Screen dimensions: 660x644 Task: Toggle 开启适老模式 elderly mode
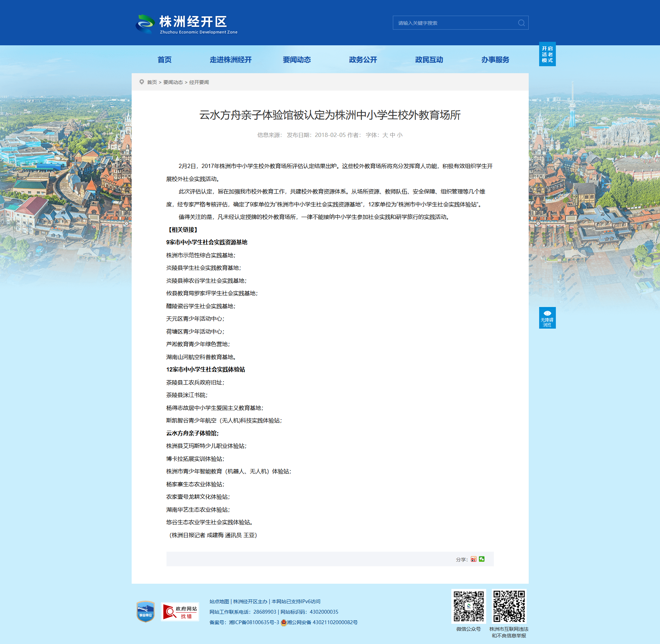pyautogui.click(x=548, y=54)
